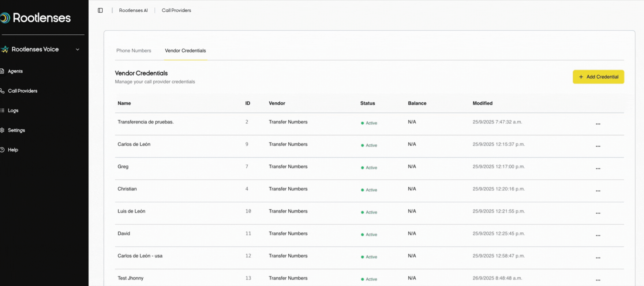The width and height of the screenshot is (644, 286).
Task: Open the Settings page
Action: coord(16,130)
